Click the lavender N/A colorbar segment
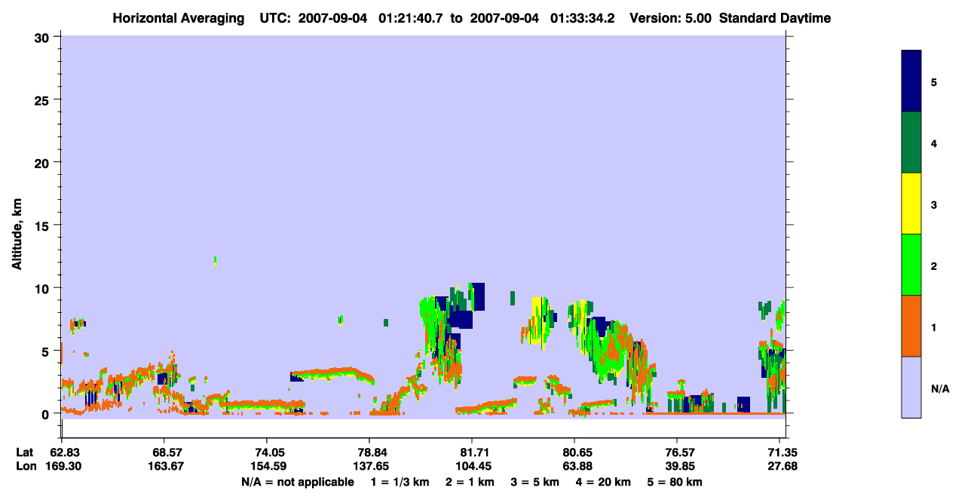The height and width of the screenshot is (503, 980). click(911, 387)
